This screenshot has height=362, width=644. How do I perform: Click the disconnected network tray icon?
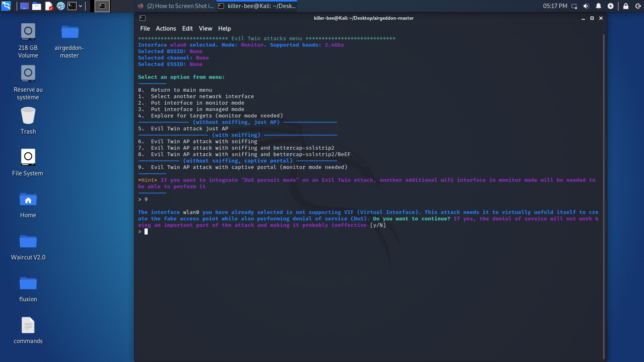(x=574, y=6)
